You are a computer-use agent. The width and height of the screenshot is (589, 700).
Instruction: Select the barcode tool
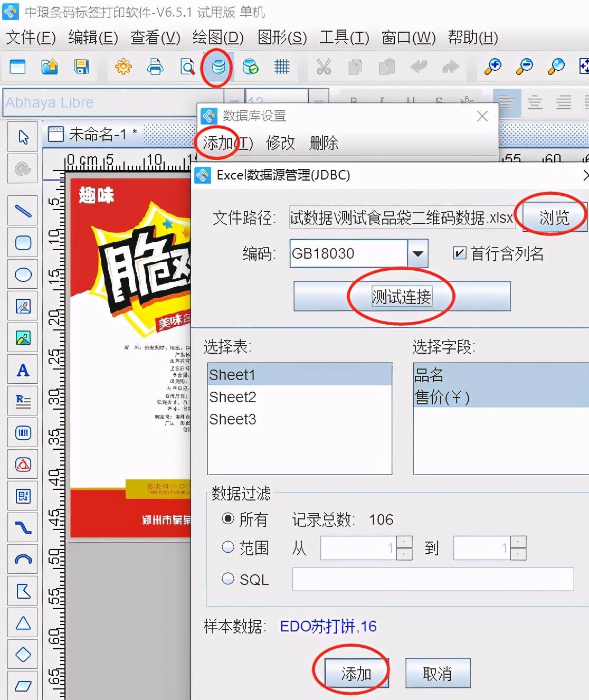click(22, 433)
